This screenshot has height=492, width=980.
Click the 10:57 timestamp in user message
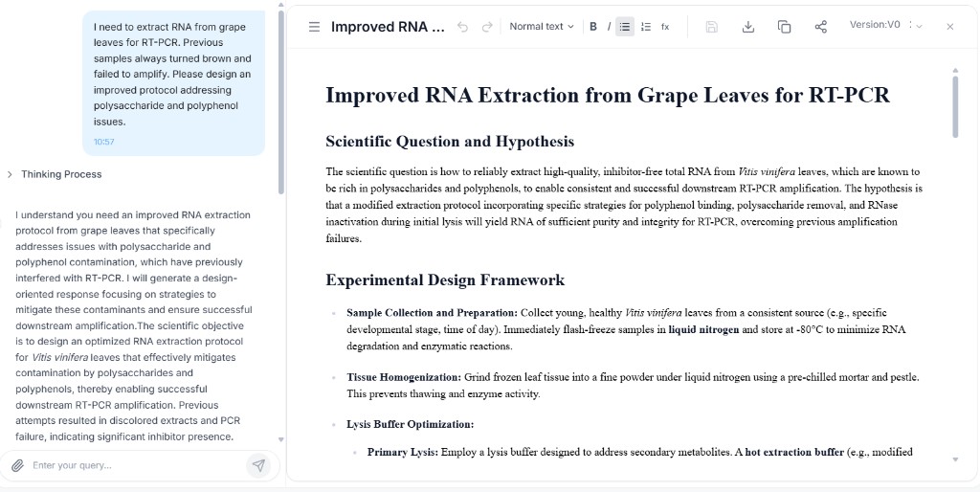pos(103,142)
